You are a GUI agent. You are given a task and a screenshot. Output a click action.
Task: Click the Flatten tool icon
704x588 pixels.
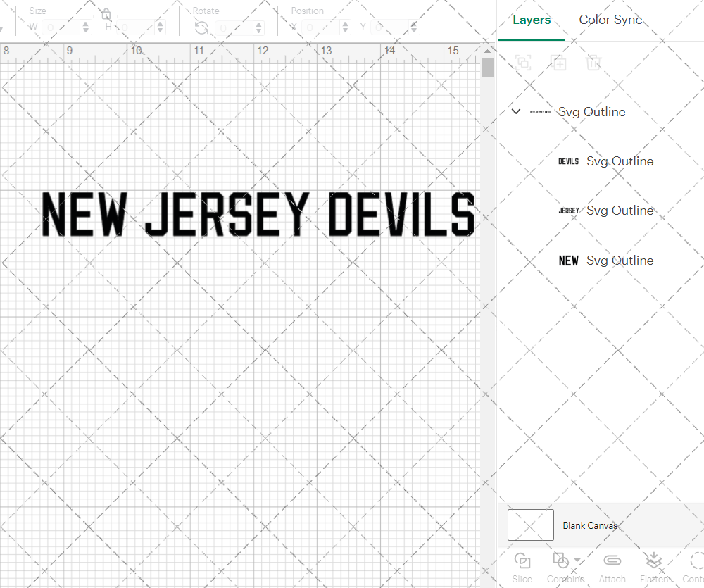tap(654, 560)
